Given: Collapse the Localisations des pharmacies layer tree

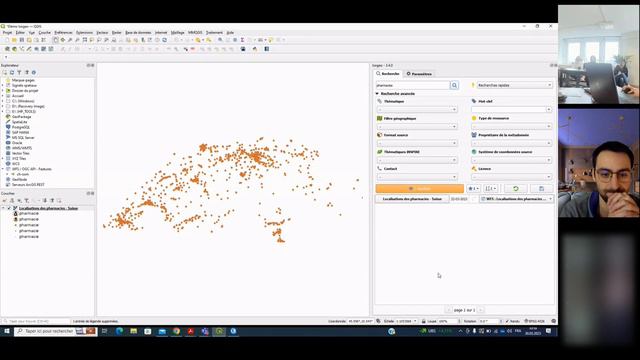Looking at the screenshot, I should 4,208.
